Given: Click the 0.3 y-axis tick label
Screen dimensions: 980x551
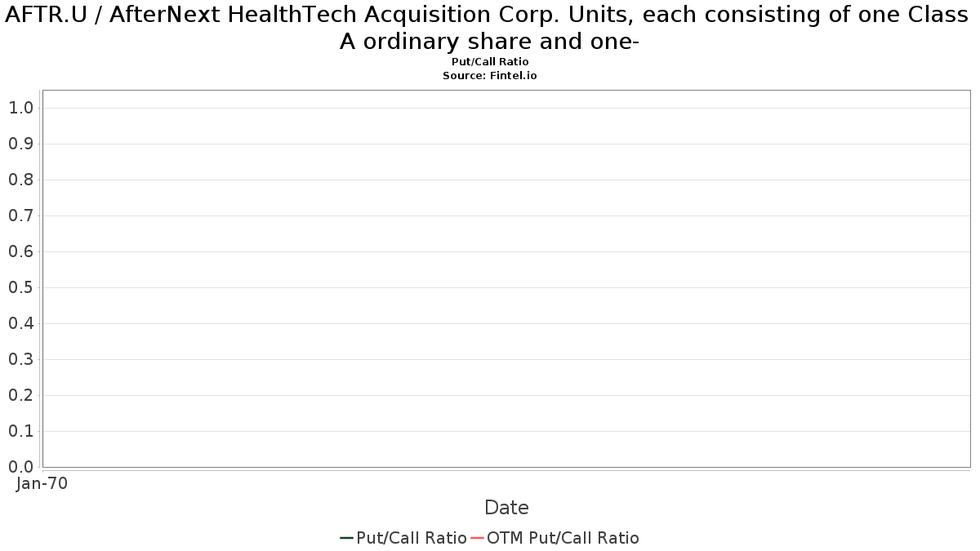Looking at the screenshot, I should (21, 359).
